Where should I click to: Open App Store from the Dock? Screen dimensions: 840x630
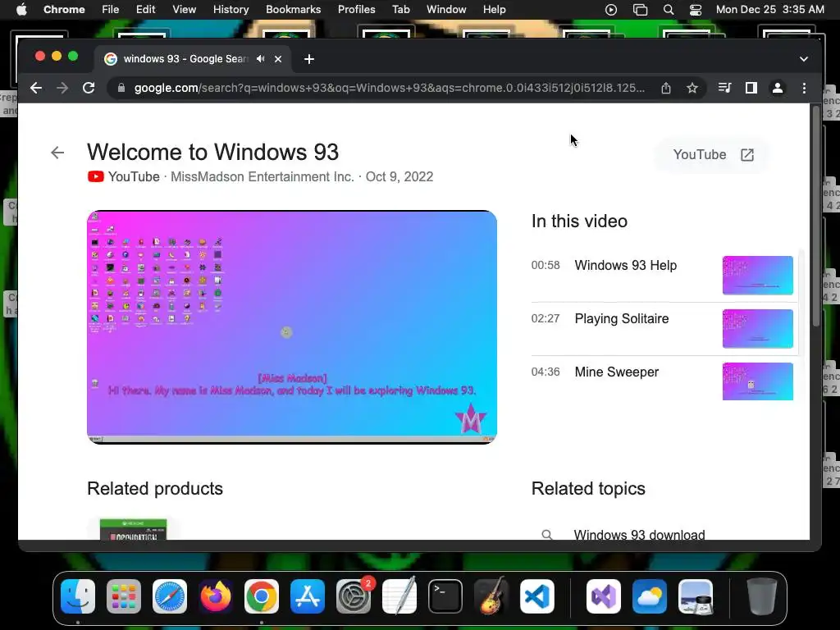308,596
